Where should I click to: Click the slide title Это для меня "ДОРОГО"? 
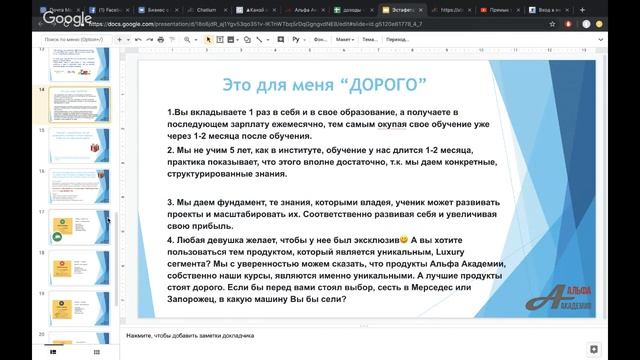point(324,85)
